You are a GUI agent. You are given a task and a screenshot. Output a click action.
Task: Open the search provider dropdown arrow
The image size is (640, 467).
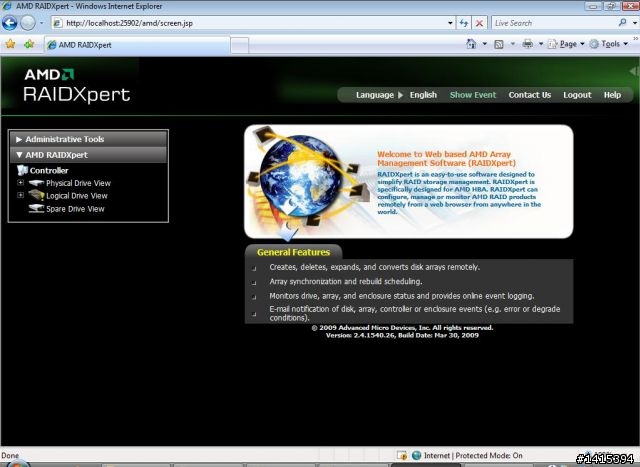(634, 23)
